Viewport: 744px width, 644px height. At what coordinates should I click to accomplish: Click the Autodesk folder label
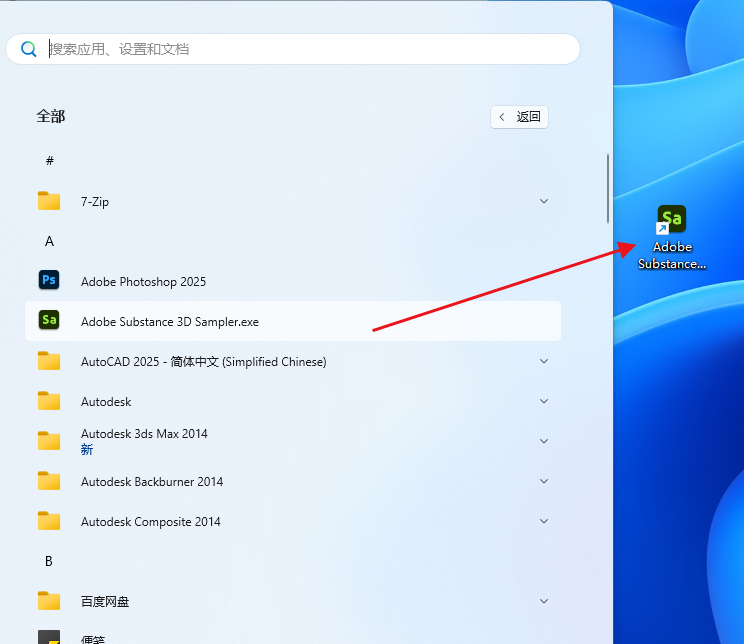(x=106, y=401)
